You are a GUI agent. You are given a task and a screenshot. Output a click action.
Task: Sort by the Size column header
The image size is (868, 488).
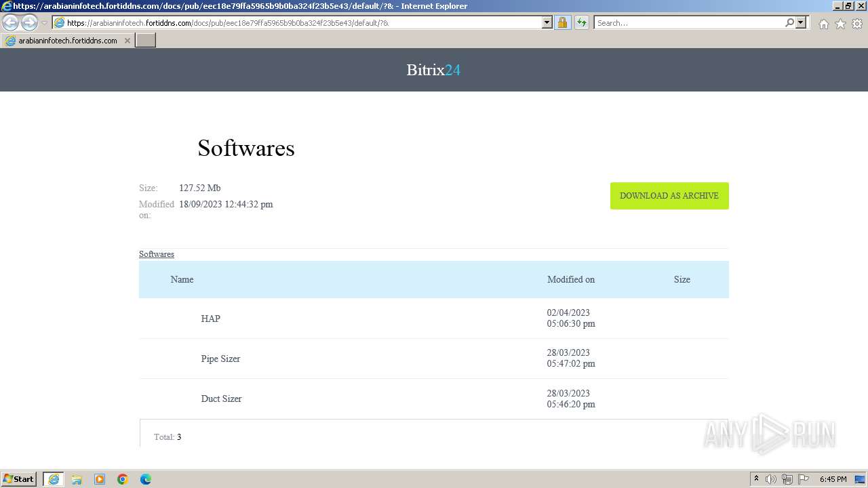click(682, 279)
